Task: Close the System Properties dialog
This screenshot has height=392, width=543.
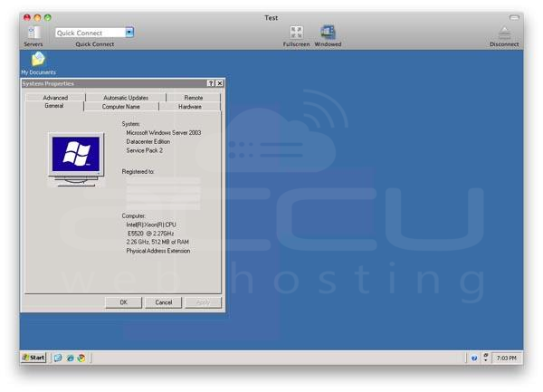Action: pos(220,83)
